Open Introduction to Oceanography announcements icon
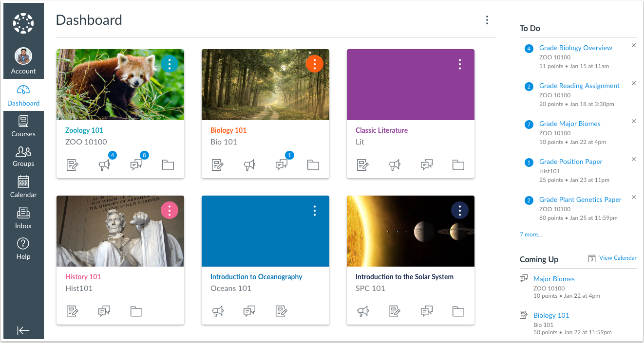The height and width of the screenshot is (343, 644). click(218, 311)
